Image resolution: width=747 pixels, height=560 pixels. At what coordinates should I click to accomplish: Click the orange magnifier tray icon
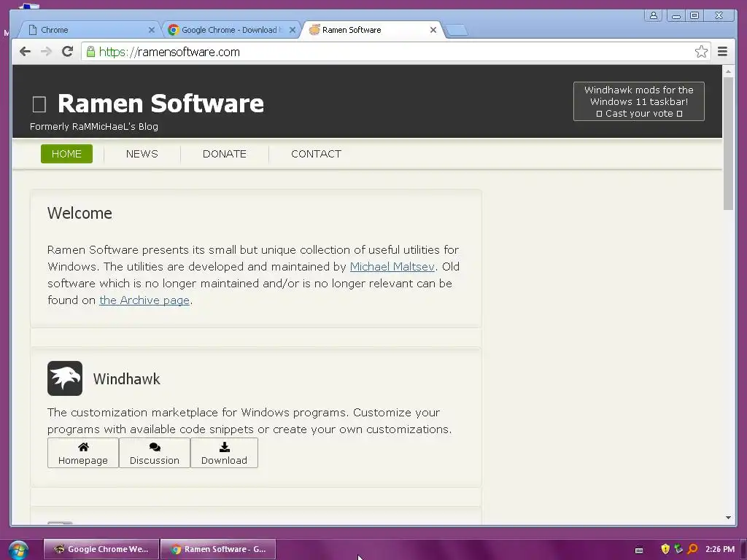692,549
